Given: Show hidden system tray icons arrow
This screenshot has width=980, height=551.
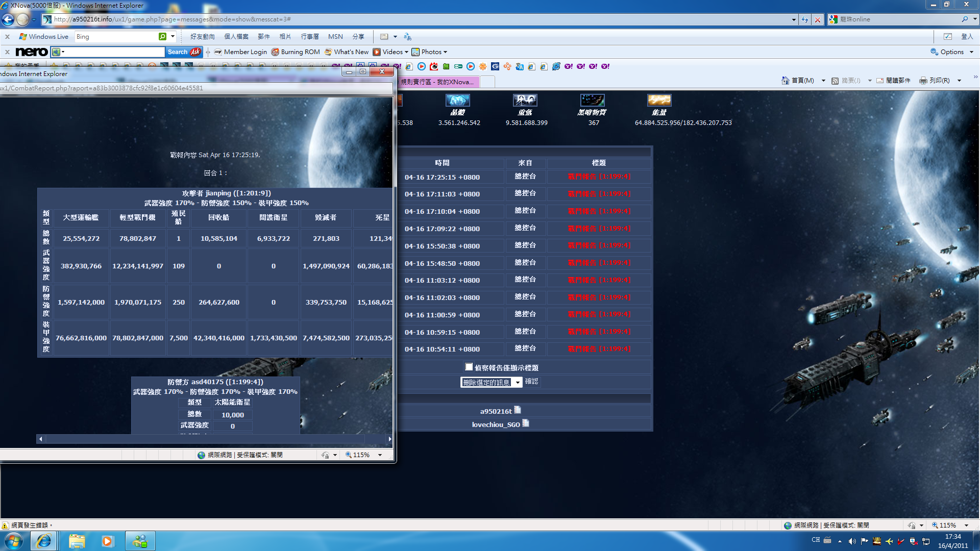Looking at the screenshot, I should coord(840,541).
